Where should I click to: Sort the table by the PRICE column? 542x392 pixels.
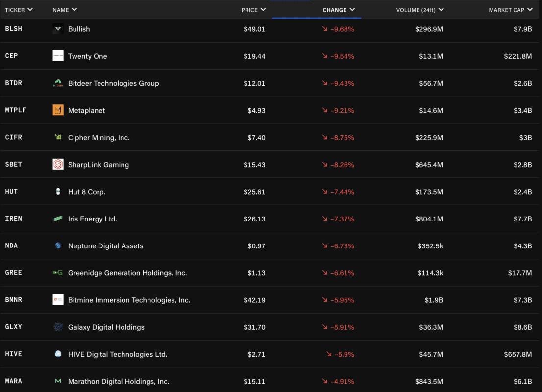tap(253, 10)
